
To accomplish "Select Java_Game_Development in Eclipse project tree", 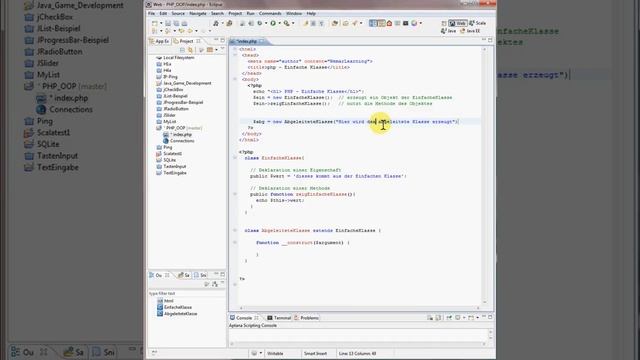I will tap(184, 83).
